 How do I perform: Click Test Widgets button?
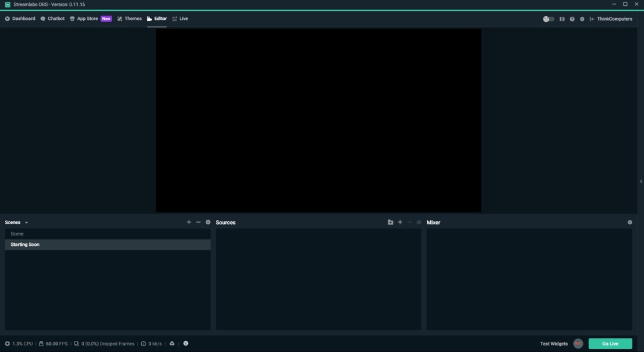(554, 344)
